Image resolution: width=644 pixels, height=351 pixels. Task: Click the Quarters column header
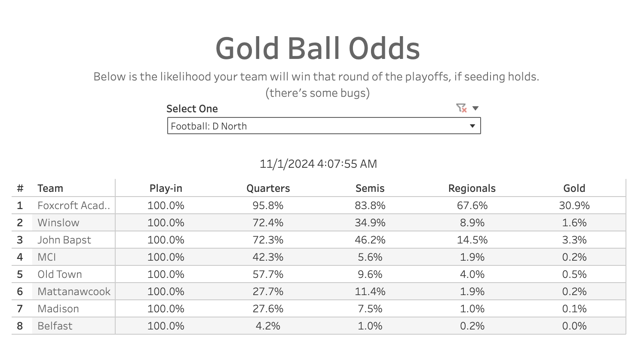pos(268,188)
